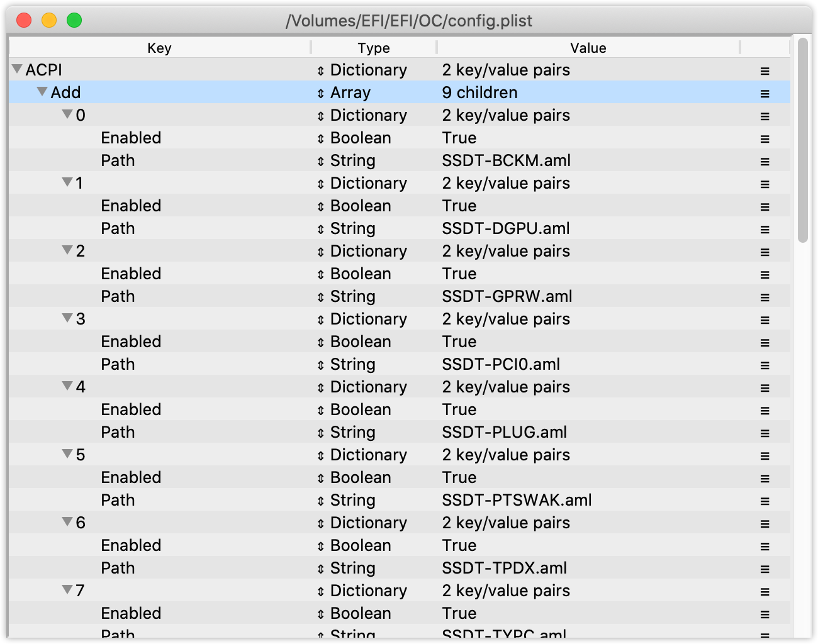Open the action menu icon beside SSDT-BCKM.aml
This screenshot has height=644, width=818.
tap(765, 161)
